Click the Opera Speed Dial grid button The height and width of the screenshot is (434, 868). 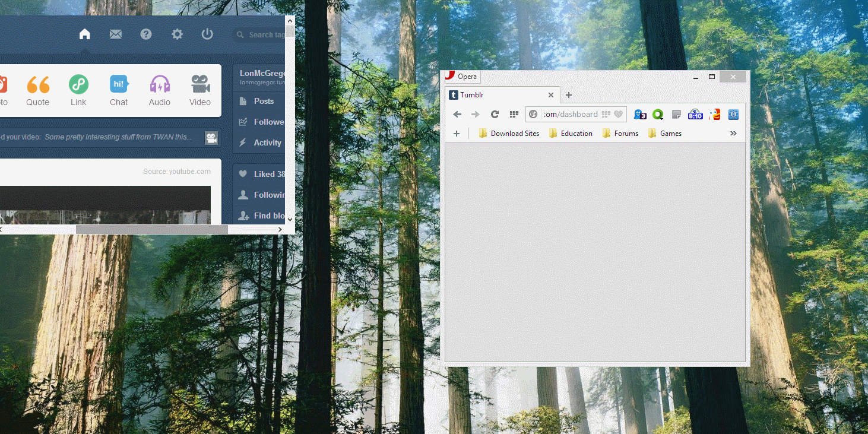(514, 115)
